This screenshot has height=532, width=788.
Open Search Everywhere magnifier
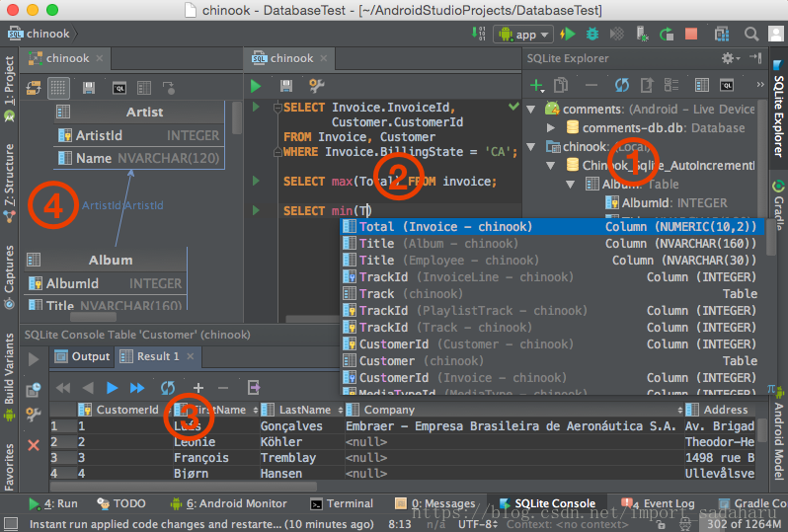click(751, 34)
